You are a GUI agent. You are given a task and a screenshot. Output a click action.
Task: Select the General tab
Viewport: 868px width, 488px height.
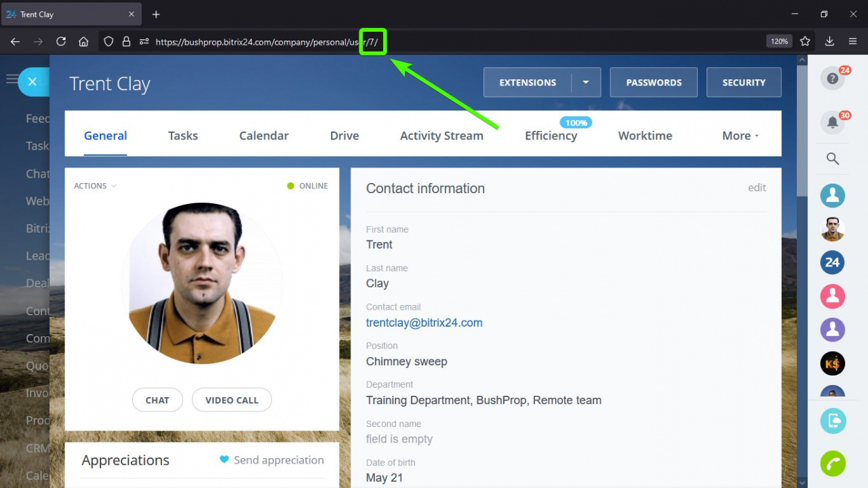(105, 136)
